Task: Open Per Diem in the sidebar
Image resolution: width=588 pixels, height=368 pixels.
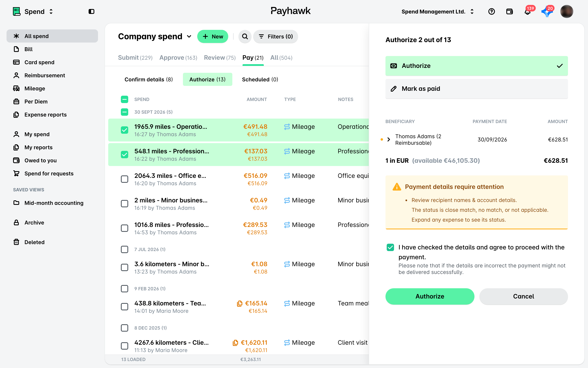Action: pyautogui.click(x=52, y=101)
